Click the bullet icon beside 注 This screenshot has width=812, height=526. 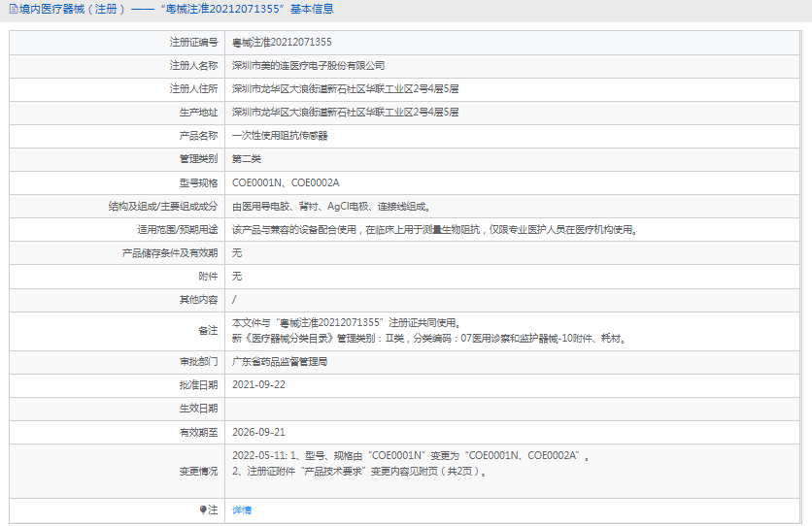(x=203, y=510)
